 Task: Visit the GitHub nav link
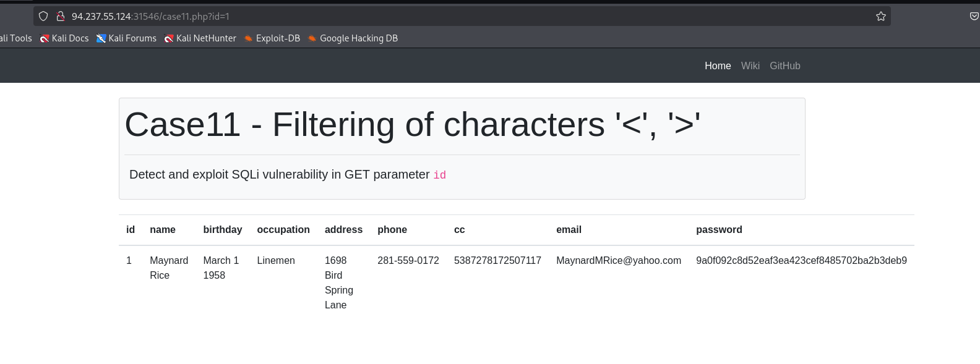784,66
